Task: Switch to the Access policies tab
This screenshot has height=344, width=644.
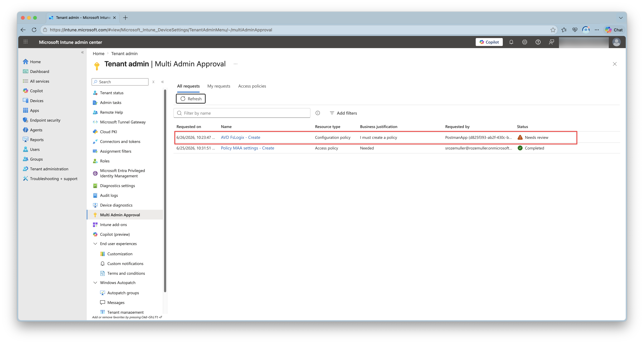Action: coord(252,86)
